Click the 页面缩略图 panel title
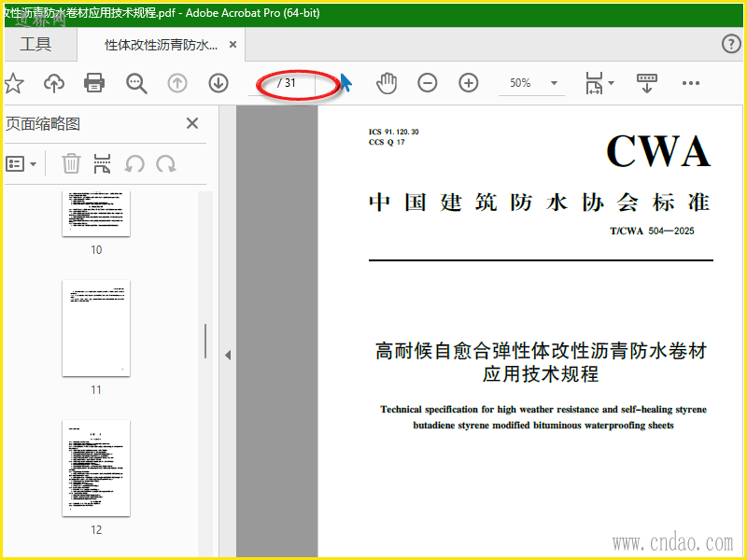This screenshot has height=560, width=747. [43, 124]
